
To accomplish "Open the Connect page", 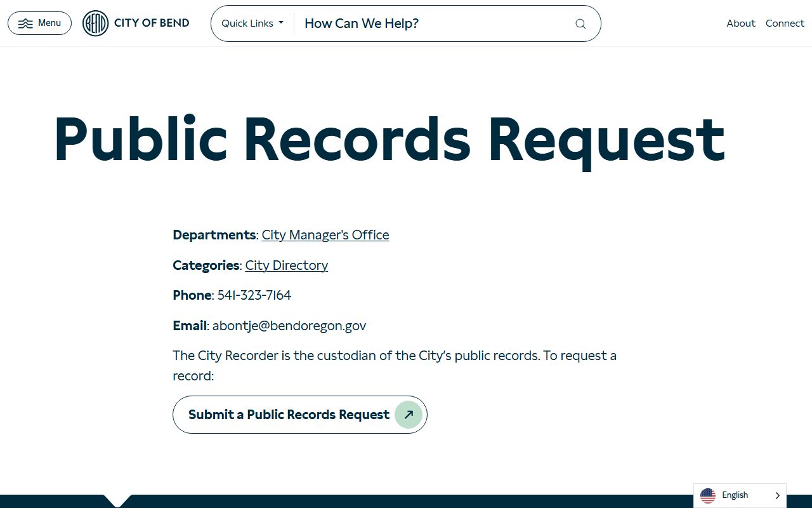I will [x=785, y=23].
